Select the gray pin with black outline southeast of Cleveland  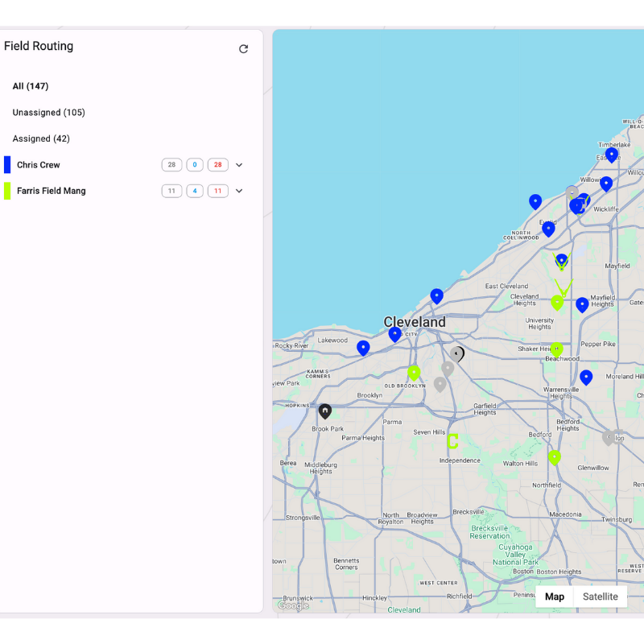point(457,354)
